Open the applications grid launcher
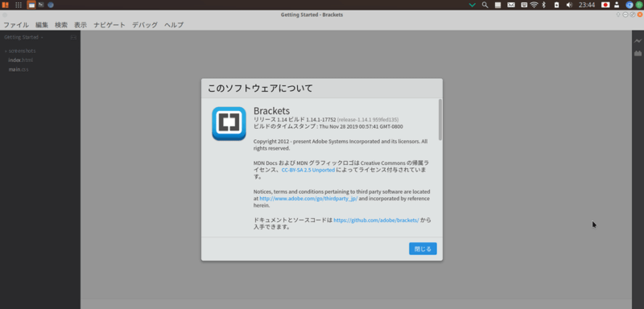 tap(19, 5)
